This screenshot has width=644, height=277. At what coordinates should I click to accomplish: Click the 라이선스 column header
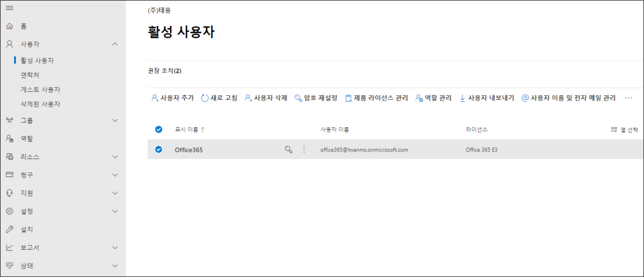point(477,130)
